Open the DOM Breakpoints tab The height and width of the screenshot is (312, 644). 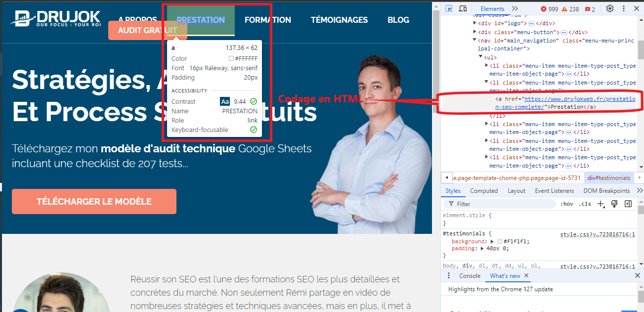pos(606,191)
